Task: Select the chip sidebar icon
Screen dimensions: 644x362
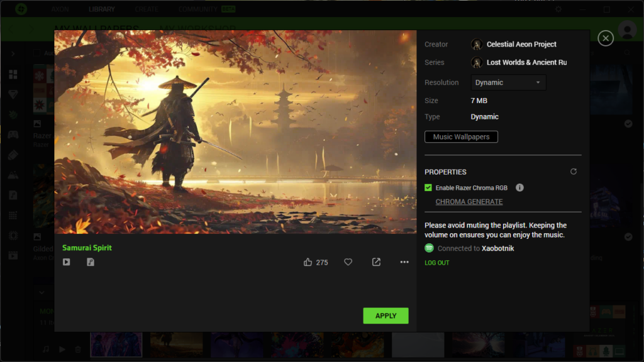Action: coord(13,236)
